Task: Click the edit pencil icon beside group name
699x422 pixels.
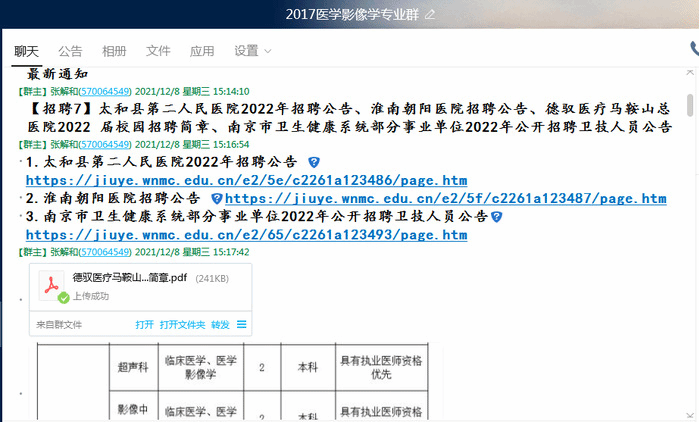Action: [x=431, y=14]
